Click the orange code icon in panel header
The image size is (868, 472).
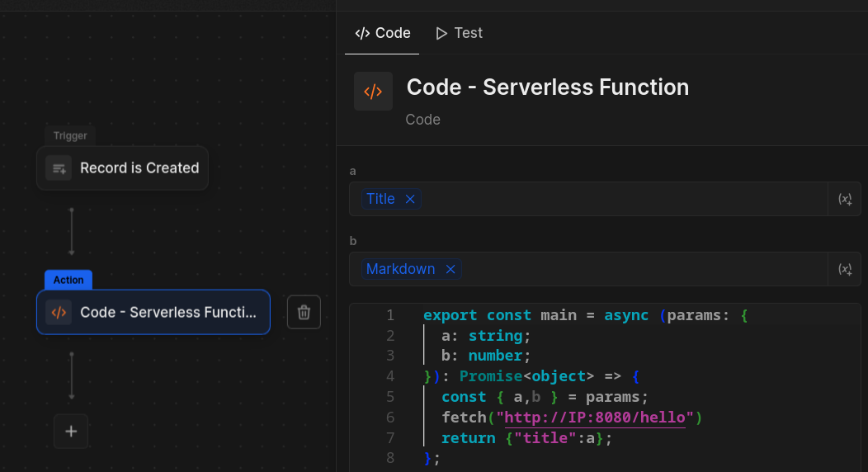[x=373, y=92]
